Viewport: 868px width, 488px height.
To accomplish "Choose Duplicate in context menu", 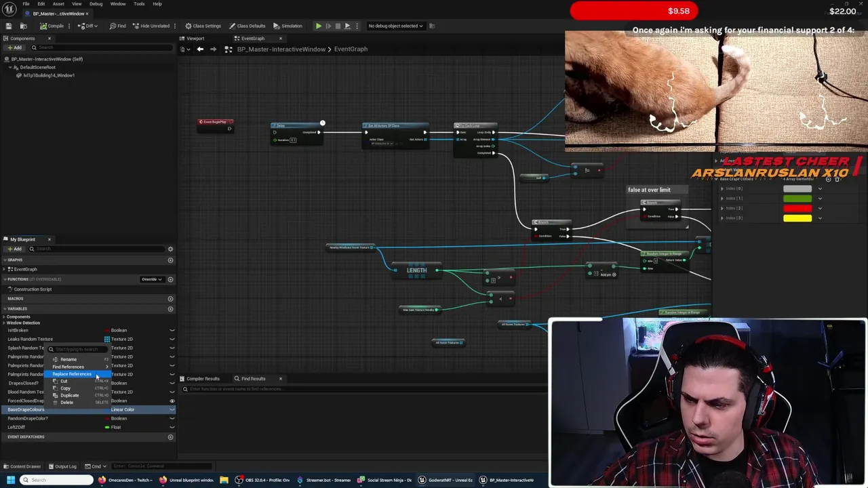I will click(78, 395).
